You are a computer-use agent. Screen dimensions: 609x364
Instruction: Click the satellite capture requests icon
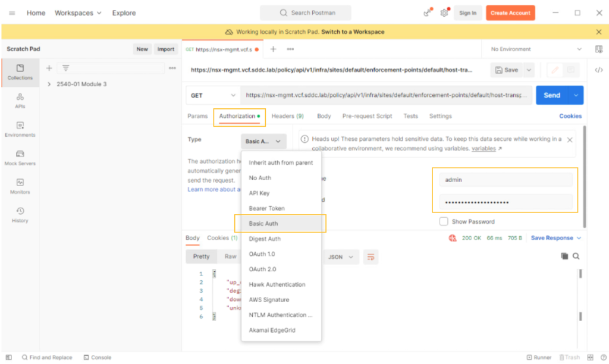point(428,12)
